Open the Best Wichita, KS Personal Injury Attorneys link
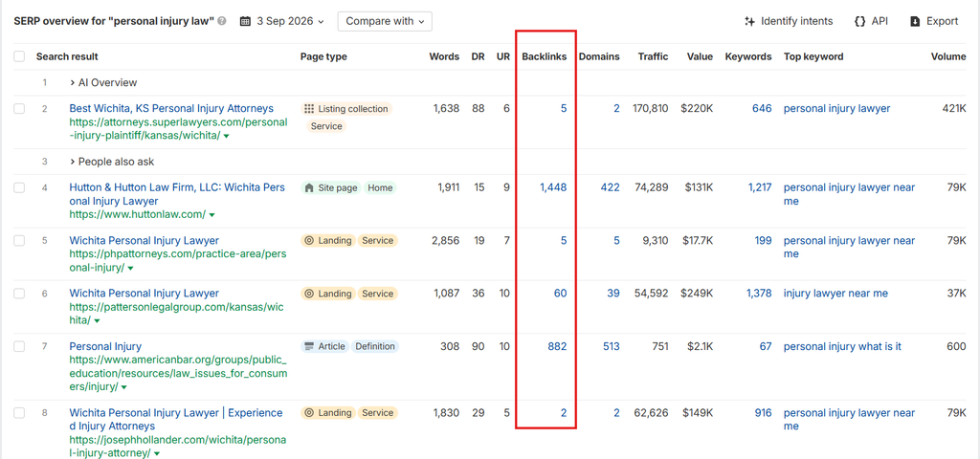980x459 pixels. click(171, 109)
